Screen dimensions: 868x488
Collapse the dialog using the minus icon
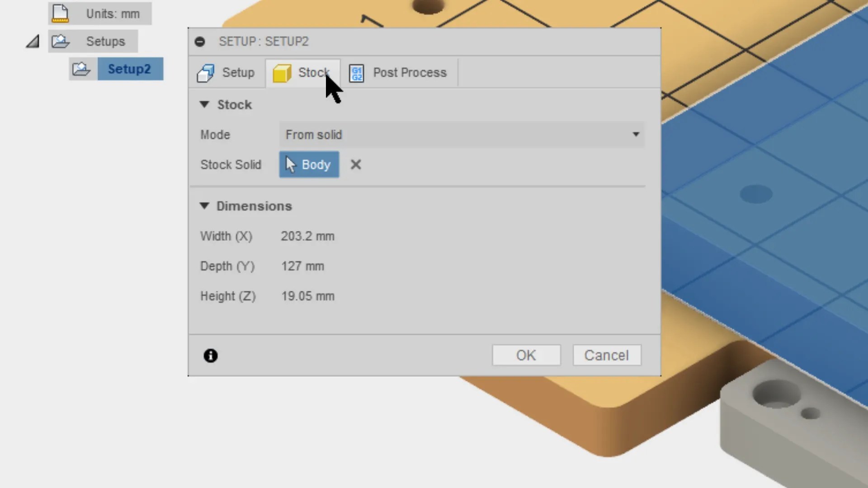[x=199, y=42]
